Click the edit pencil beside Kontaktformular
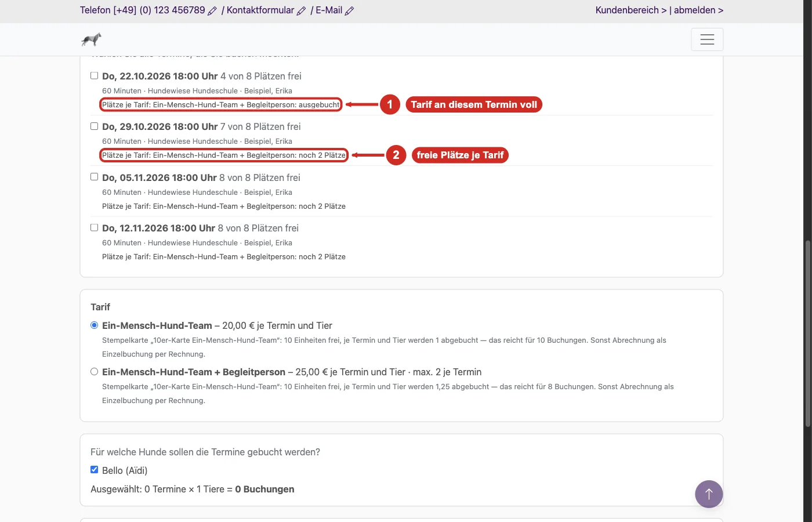This screenshot has height=522, width=812. click(x=301, y=10)
